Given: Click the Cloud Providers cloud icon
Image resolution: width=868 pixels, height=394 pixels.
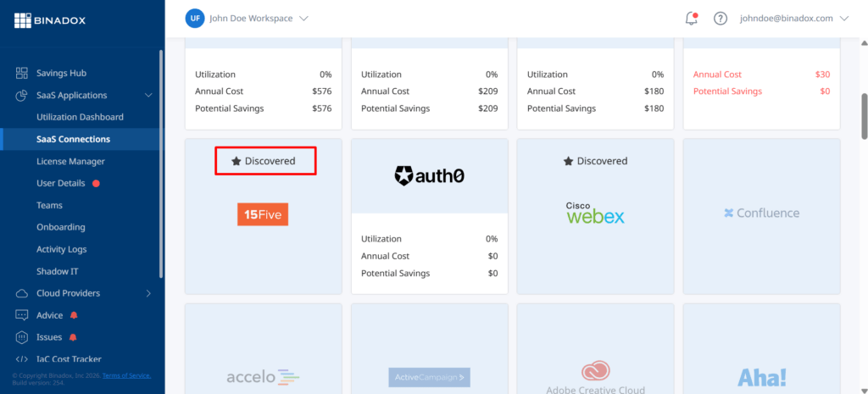Looking at the screenshot, I should tap(21, 293).
